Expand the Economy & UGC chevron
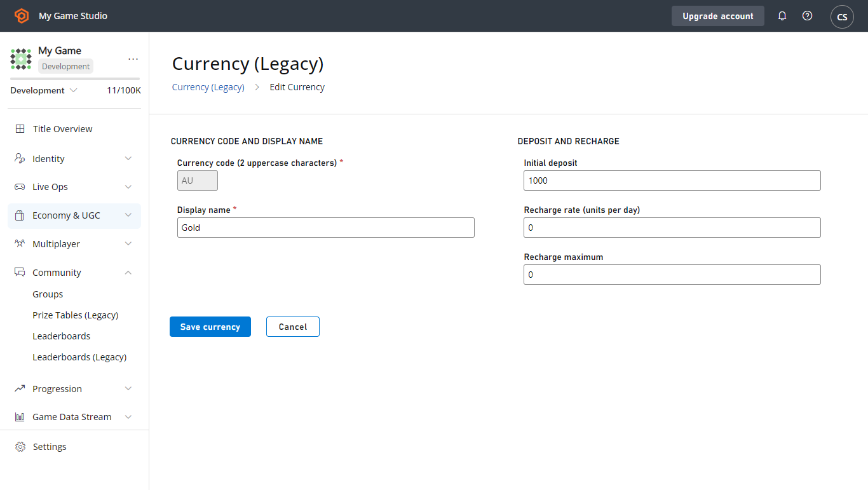The width and height of the screenshot is (868, 490). (x=128, y=215)
